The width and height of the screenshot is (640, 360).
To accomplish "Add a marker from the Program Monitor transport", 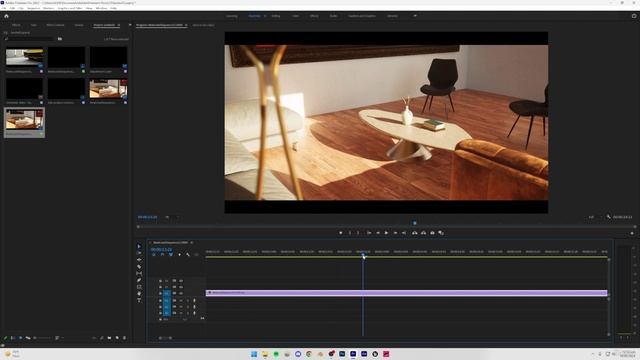I will (x=340, y=233).
